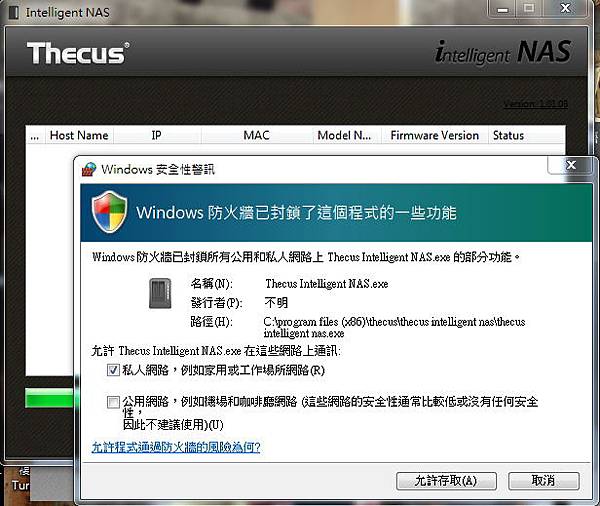Click the Intelligent NAS title bar icon
This screenshot has width=600, height=506.
click(14, 12)
